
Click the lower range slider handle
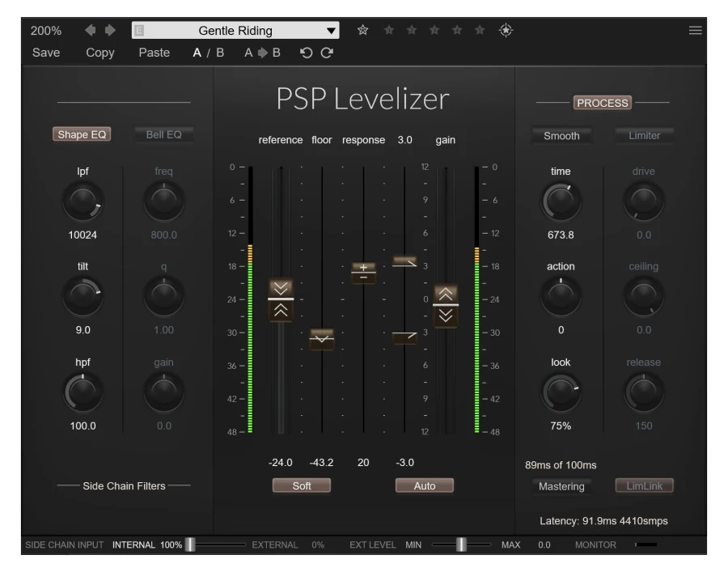point(404,337)
